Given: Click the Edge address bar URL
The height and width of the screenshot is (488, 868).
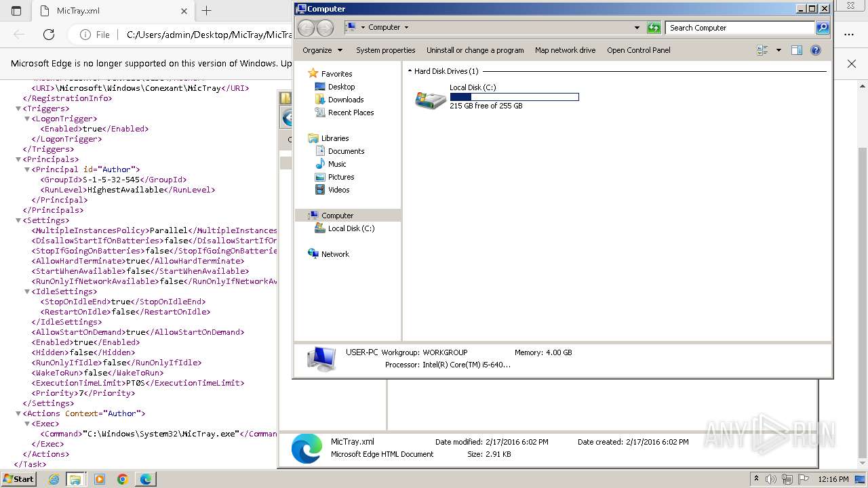Looking at the screenshot, I should coord(209,35).
